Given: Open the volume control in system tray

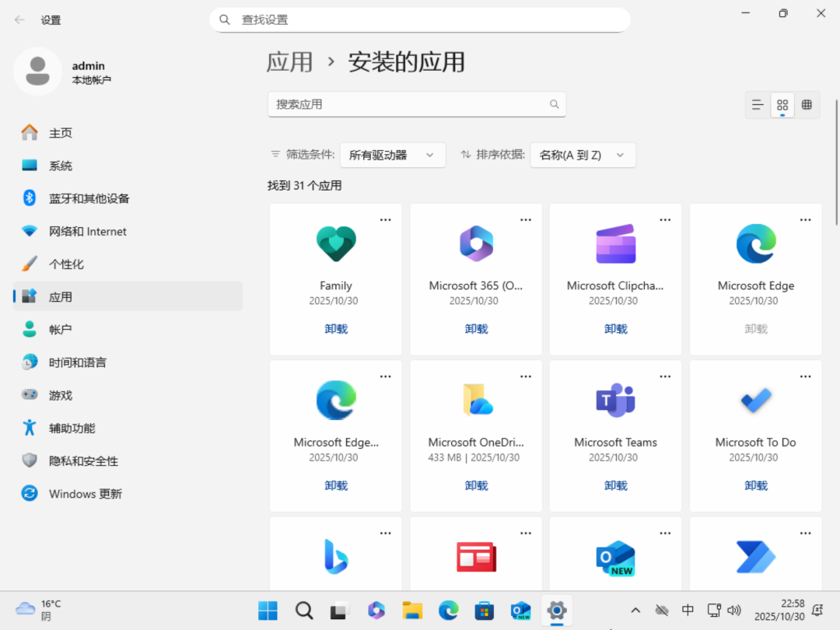Looking at the screenshot, I should pos(734,611).
